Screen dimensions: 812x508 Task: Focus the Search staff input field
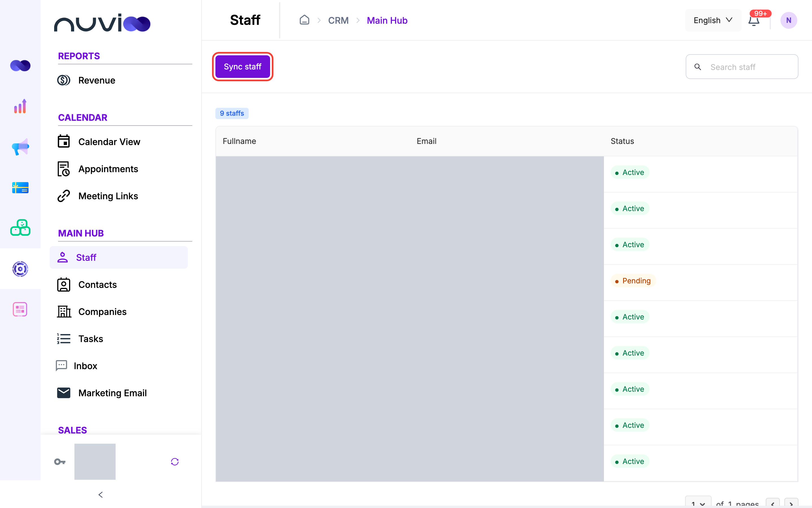pyautogui.click(x=742, y=67)
